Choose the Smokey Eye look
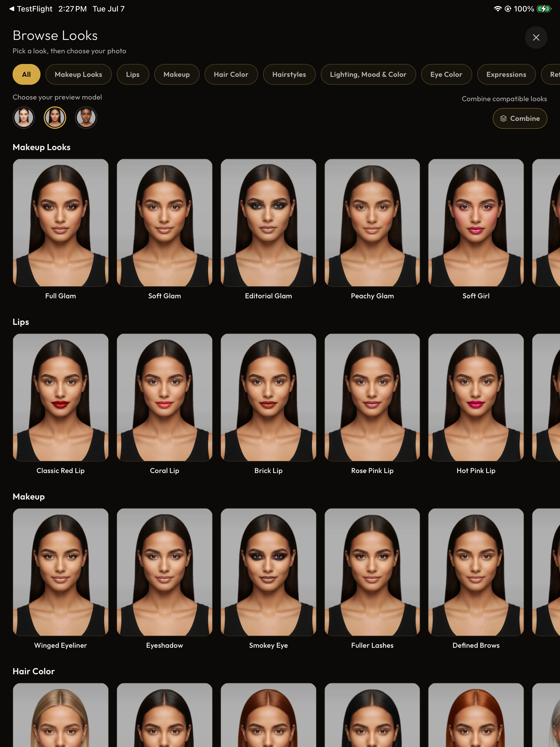The width and height of the screenshot is (560, 747). coord(269,572)
